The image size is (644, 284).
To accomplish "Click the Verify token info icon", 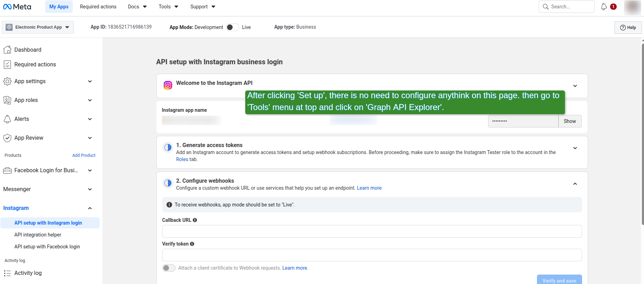I will click(x=192, y=244).
